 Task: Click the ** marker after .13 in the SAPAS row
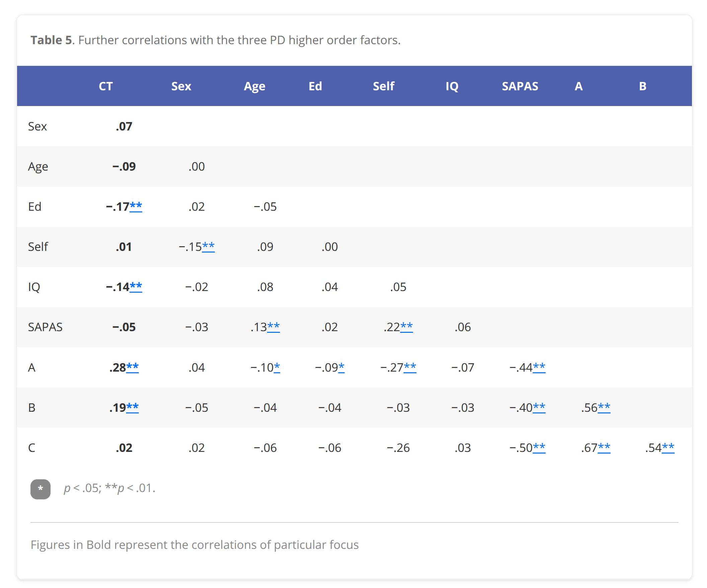(273, 326)
